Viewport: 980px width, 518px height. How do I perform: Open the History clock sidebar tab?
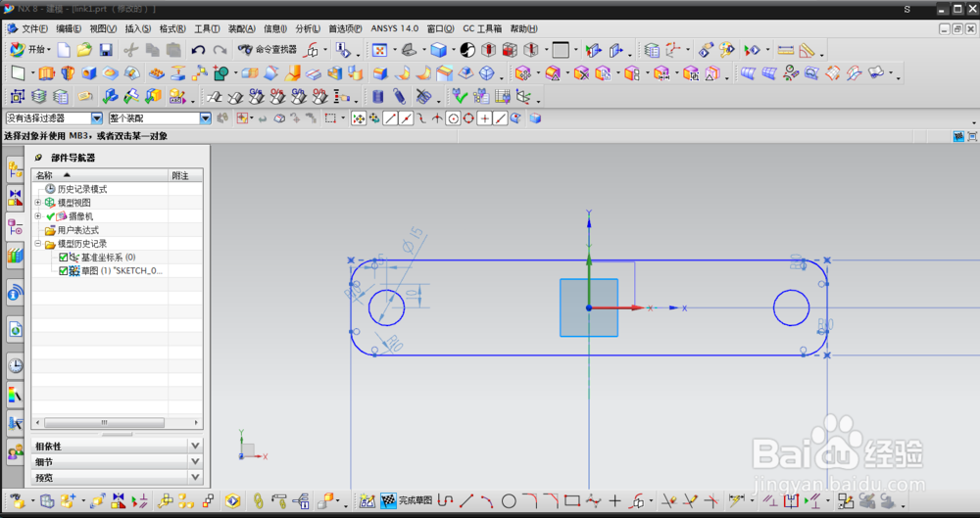pos(15,365)
